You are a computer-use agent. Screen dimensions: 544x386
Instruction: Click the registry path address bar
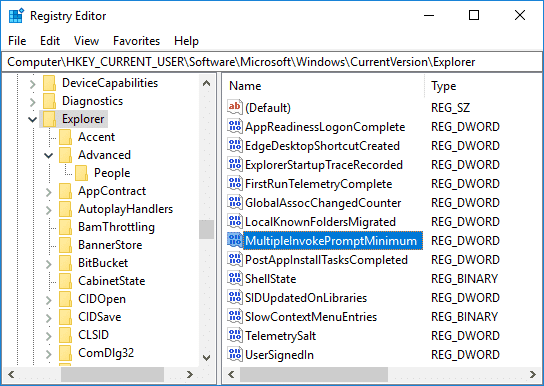[x=272, y=62]
